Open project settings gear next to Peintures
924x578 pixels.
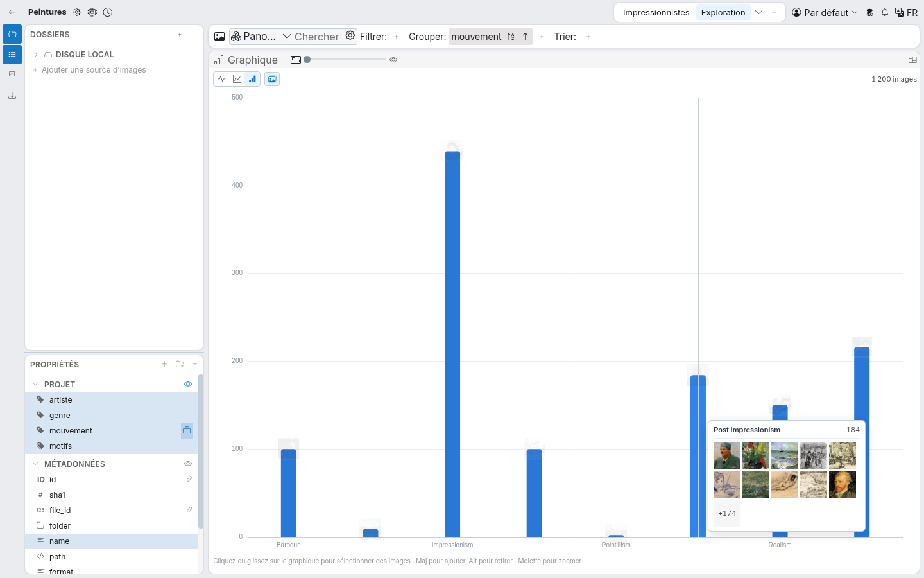tap(77, 12)
